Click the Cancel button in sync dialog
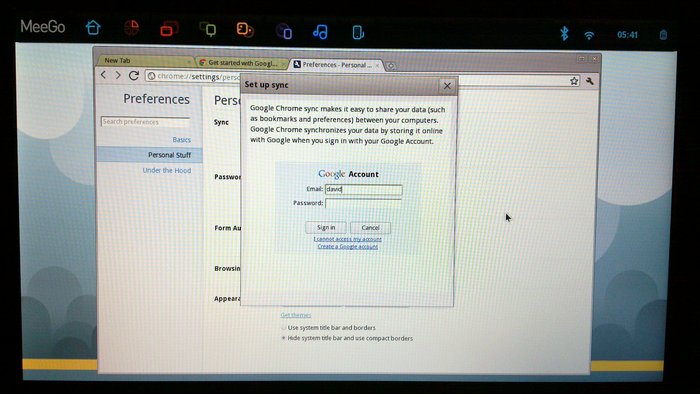Image resolution: width=700 pixels, height=394 pixels. (370, 228)
